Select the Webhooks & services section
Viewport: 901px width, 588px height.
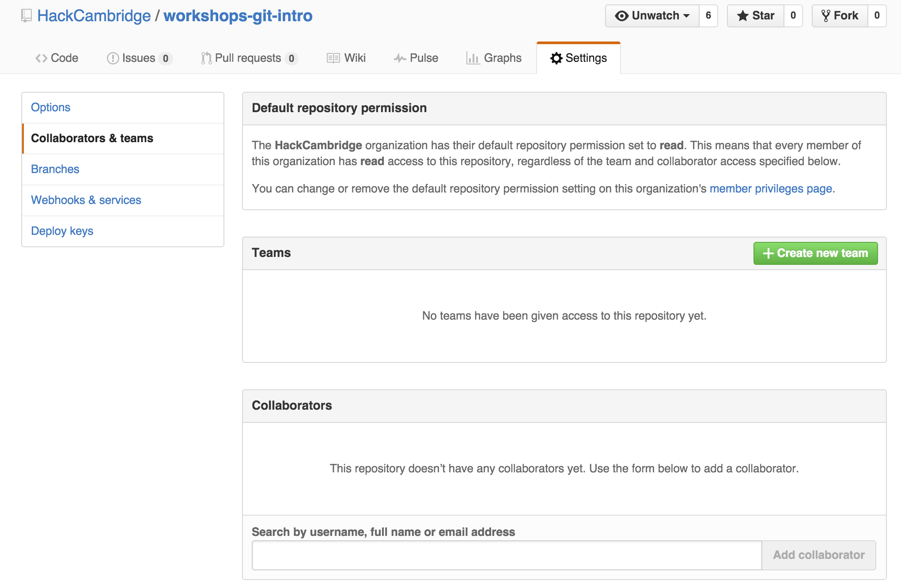point(87,200)
